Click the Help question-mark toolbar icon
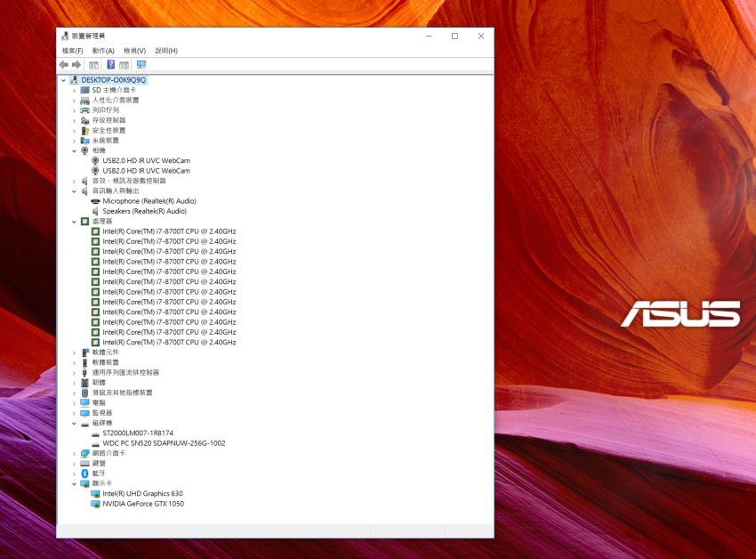Screen dimensions: 756x559 point(110,65)
